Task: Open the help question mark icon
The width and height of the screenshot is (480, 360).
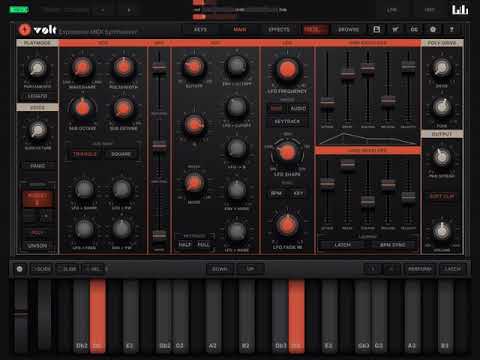Action: pyautogui.click(x=452, y=29)
